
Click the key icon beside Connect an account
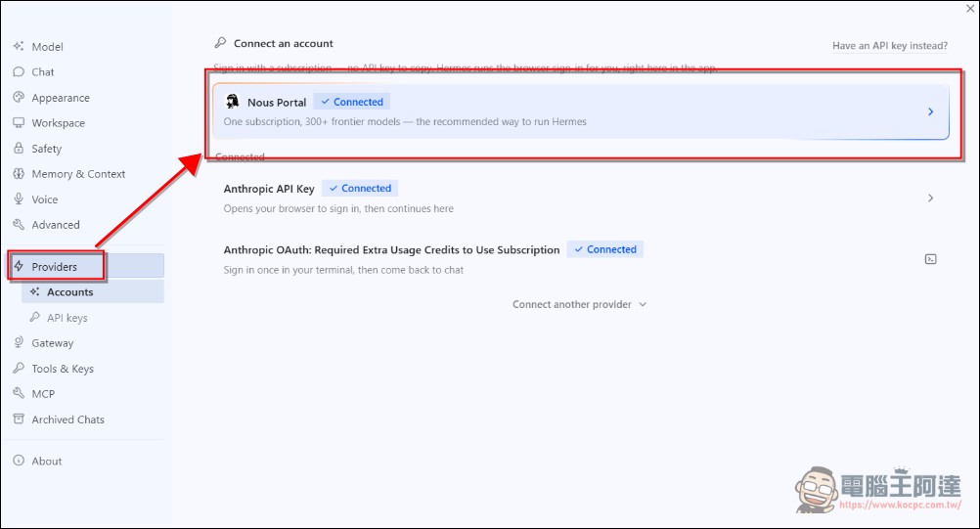click(220, 42)
